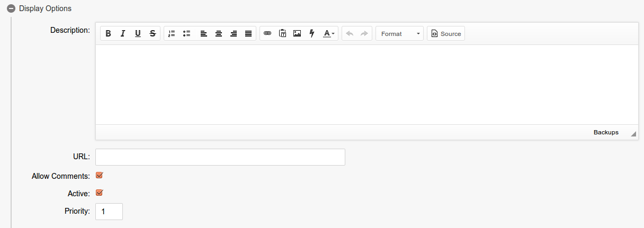The image size is (644, 228).
Task: Open the Format dropdown
Action: pyautogui.click(x=399, y=34)
